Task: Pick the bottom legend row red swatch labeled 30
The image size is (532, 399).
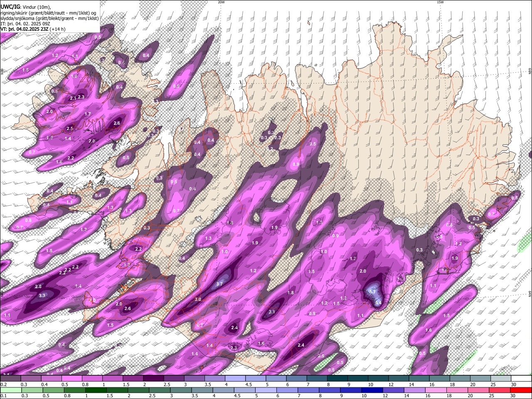Action: pos(521,390)
